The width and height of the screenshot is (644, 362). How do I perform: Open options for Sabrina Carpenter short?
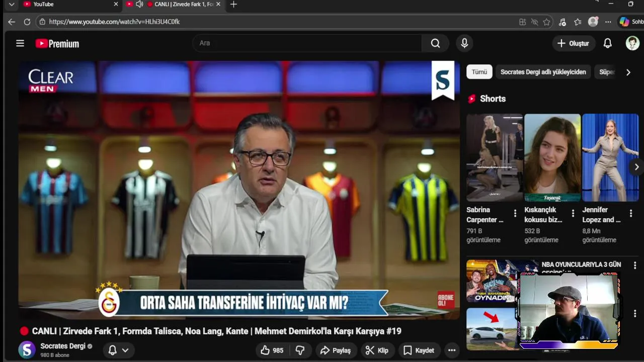click(515, 213)
